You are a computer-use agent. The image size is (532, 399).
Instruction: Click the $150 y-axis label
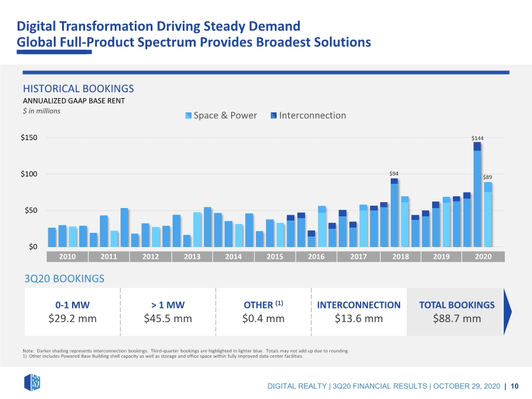click(x=29, y=137)
